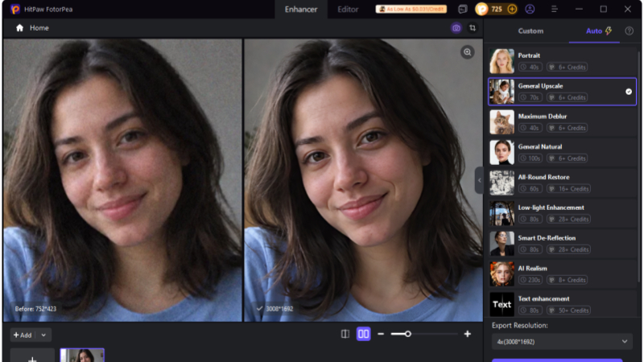Image resolution: width=644 pixels, height=362 pixels.
Task: Click the zoom out minus icon
Action: click(x=381, y=334)
